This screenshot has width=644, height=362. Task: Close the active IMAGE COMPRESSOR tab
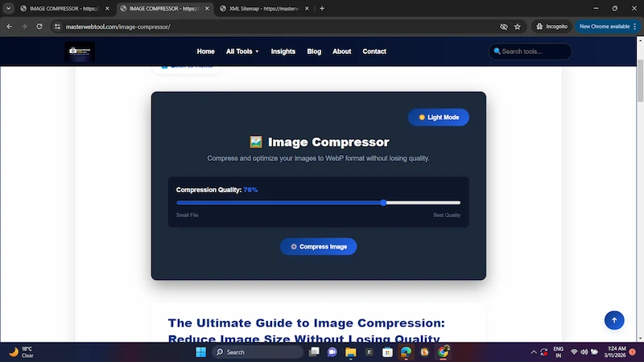pos(207,8)
